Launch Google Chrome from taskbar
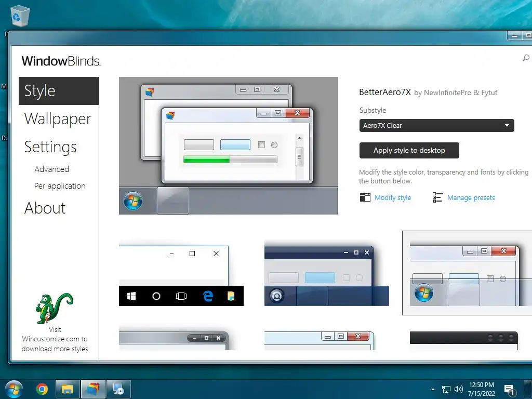The width and height of the screenshot is (532, 399). [x=42, y=389]
